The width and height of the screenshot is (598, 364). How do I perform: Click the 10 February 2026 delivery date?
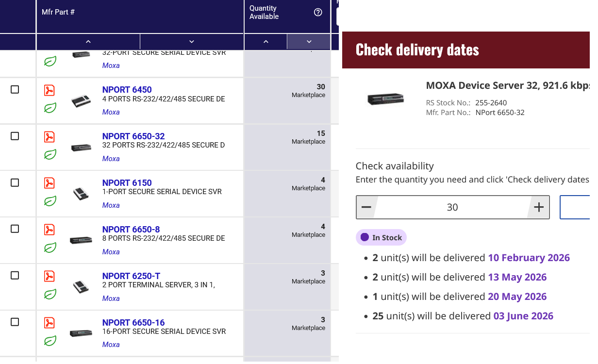coord(529,258)
